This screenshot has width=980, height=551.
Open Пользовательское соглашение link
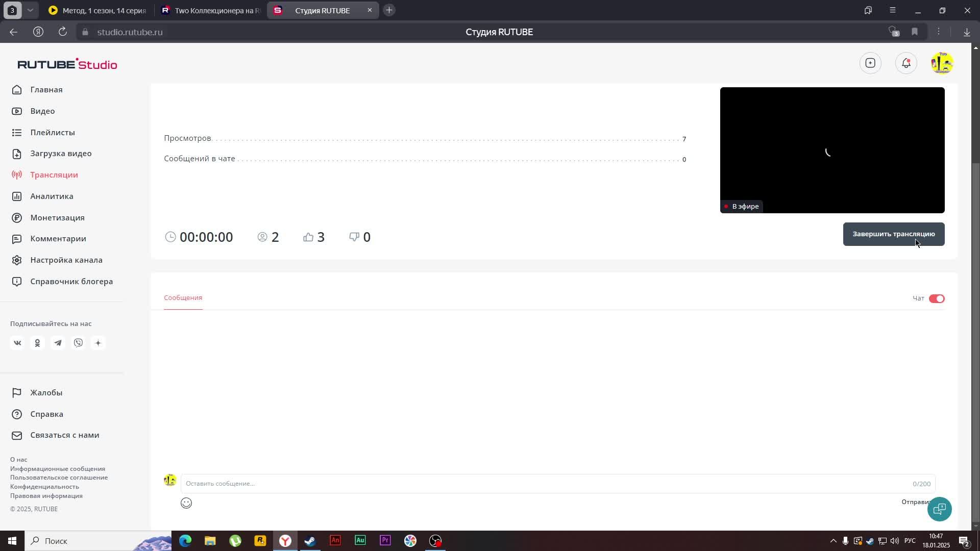(x=59, y=478)
